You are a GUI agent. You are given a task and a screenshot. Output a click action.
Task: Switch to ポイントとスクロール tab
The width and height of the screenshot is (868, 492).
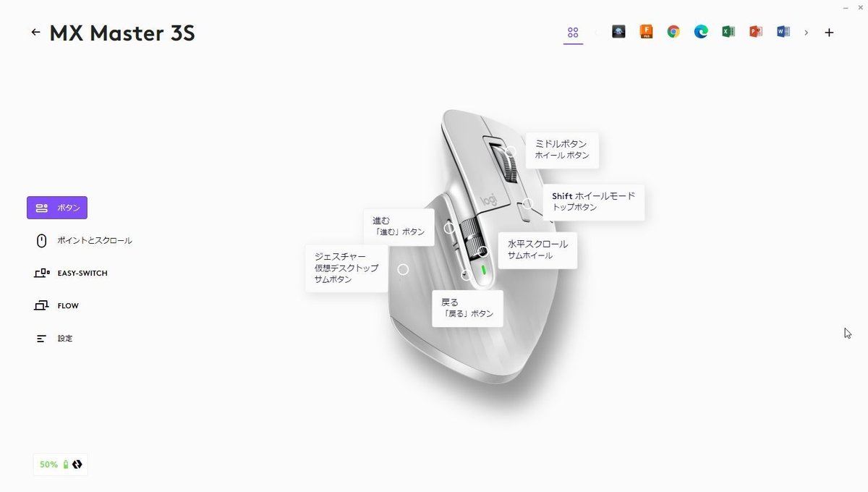point(84,240)
